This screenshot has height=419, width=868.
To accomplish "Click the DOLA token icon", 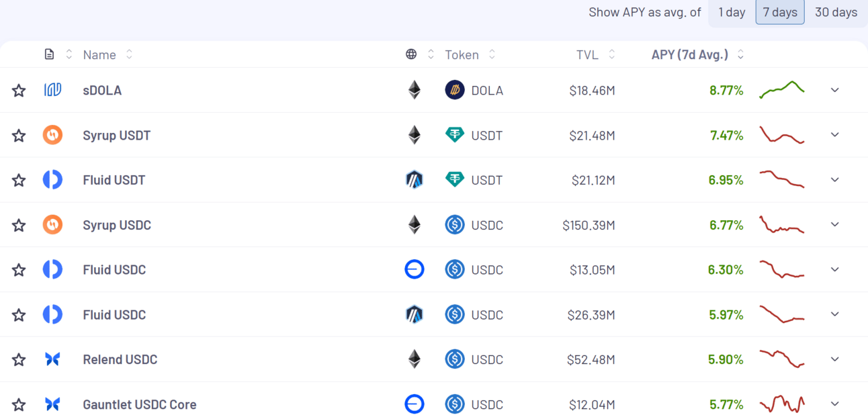I will pos(455,90).
